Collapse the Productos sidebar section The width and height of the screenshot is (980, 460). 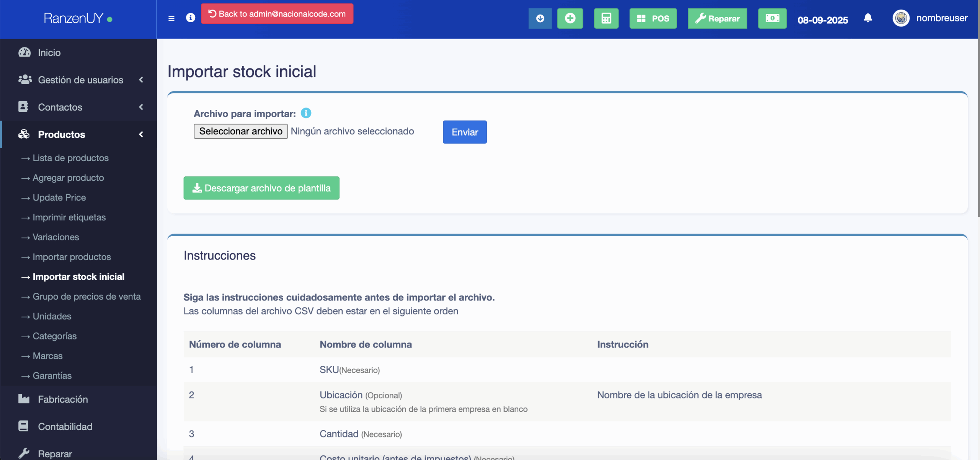pyautogui.click(x=80, y=134)
